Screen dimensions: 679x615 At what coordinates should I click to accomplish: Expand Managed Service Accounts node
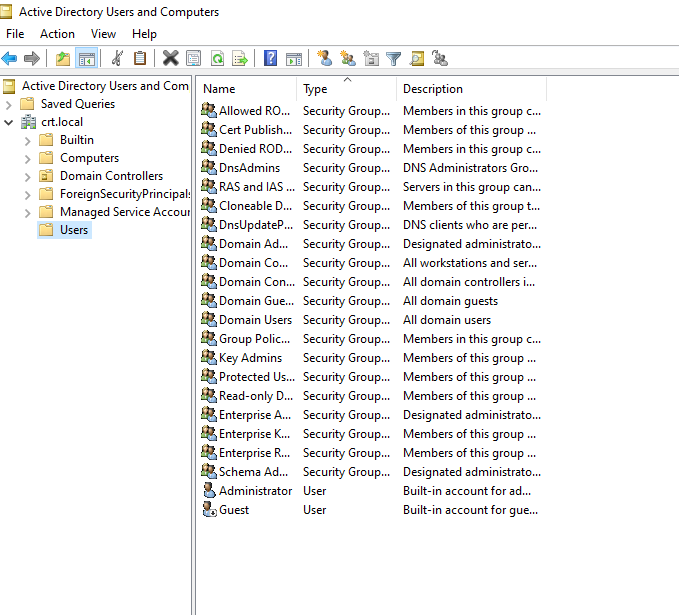pos(28,213)
